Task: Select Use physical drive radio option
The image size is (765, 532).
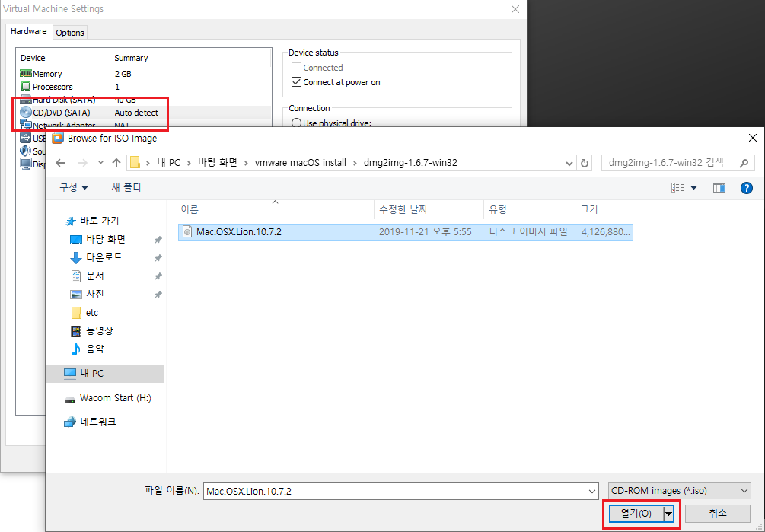Action: tap(296, 123)
